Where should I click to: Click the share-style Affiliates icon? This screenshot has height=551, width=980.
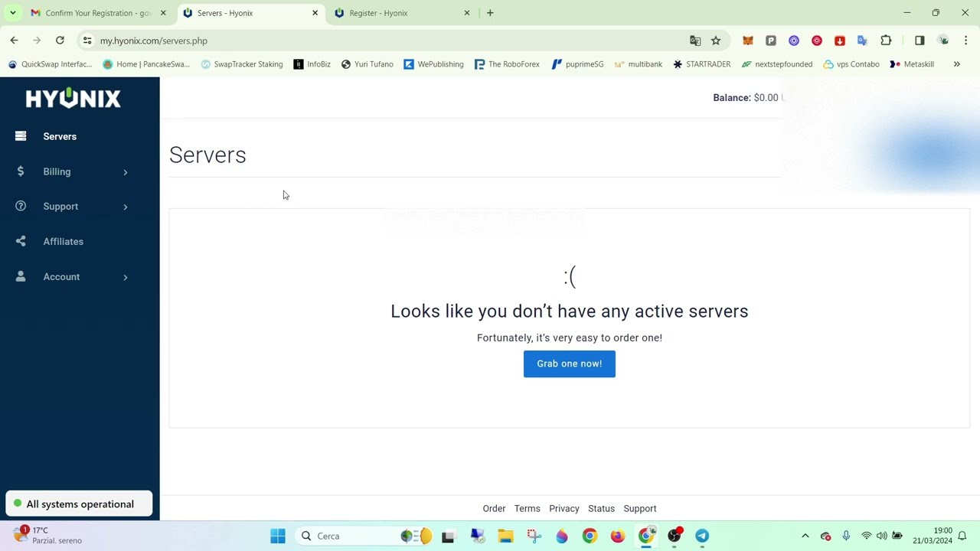coord(21,241)
